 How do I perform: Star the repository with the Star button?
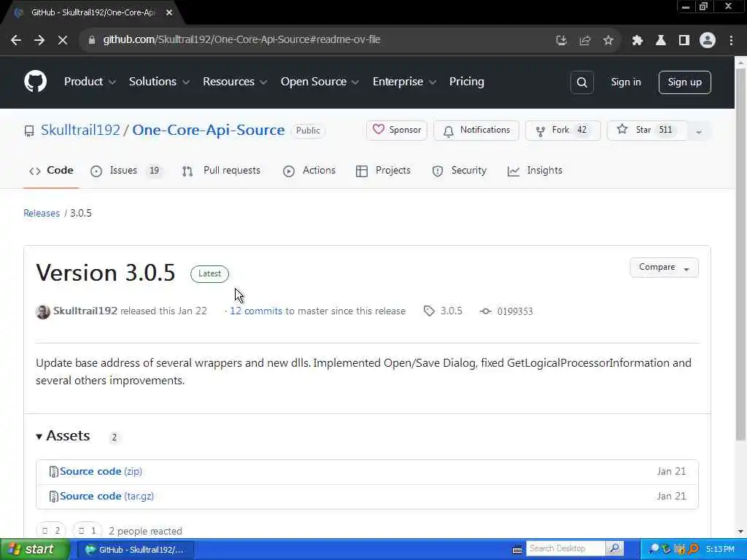647,131
